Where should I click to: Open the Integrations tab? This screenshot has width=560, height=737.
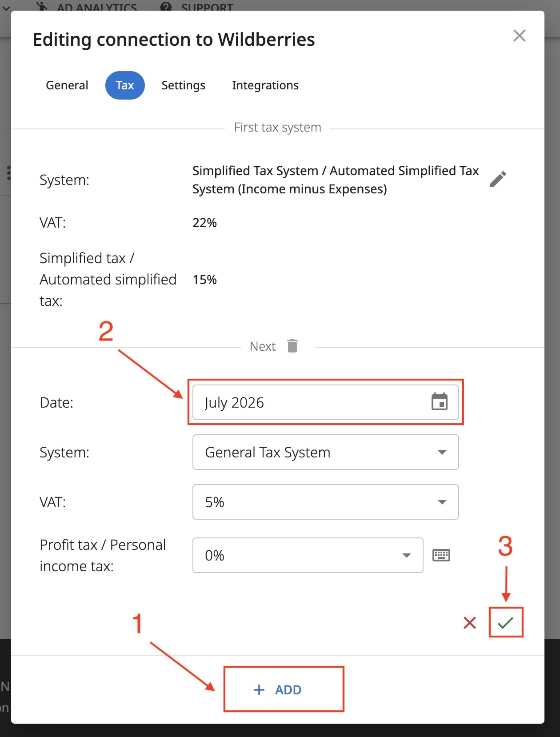pyautogui.click(x=265, y=85)
